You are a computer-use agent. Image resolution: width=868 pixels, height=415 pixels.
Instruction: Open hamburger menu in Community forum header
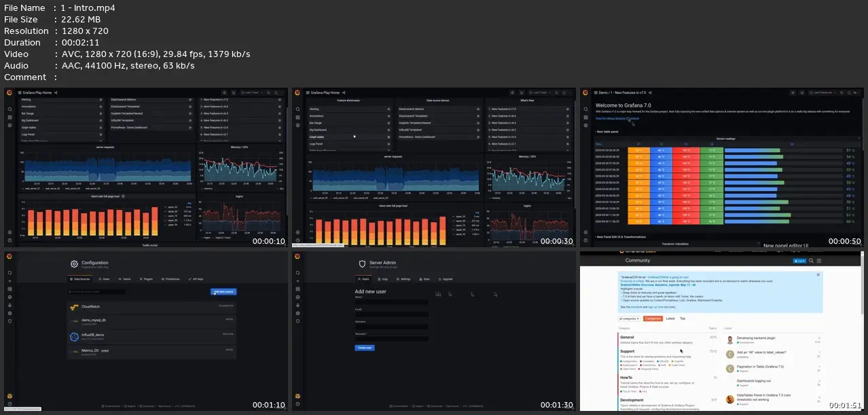820,260
